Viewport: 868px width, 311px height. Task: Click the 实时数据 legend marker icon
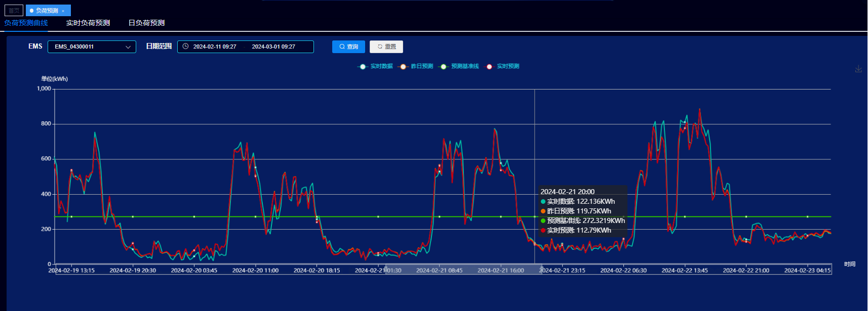tap(363, 67)
